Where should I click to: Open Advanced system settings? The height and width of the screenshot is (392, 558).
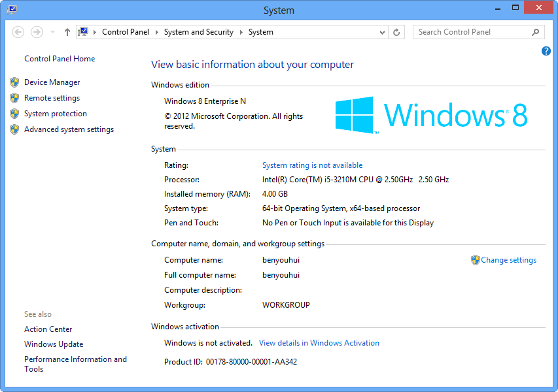coord(69,129)
